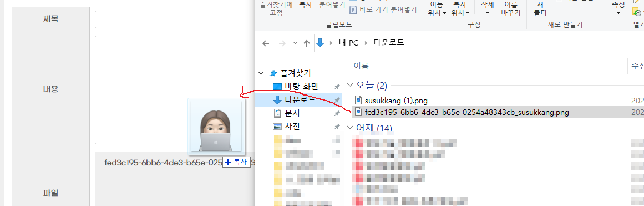Click the blue download arrow in the address bar
Viewport: 644px width, 206px height.
point(321,42)
